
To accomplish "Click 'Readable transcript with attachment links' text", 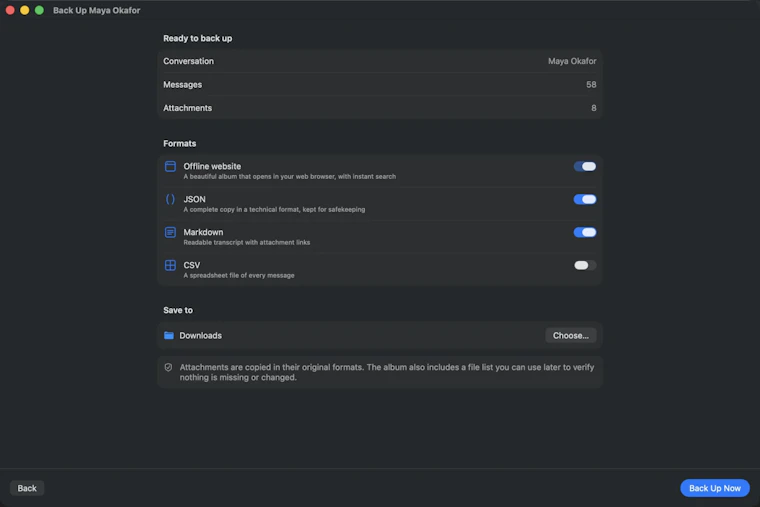I will point(247,242).
